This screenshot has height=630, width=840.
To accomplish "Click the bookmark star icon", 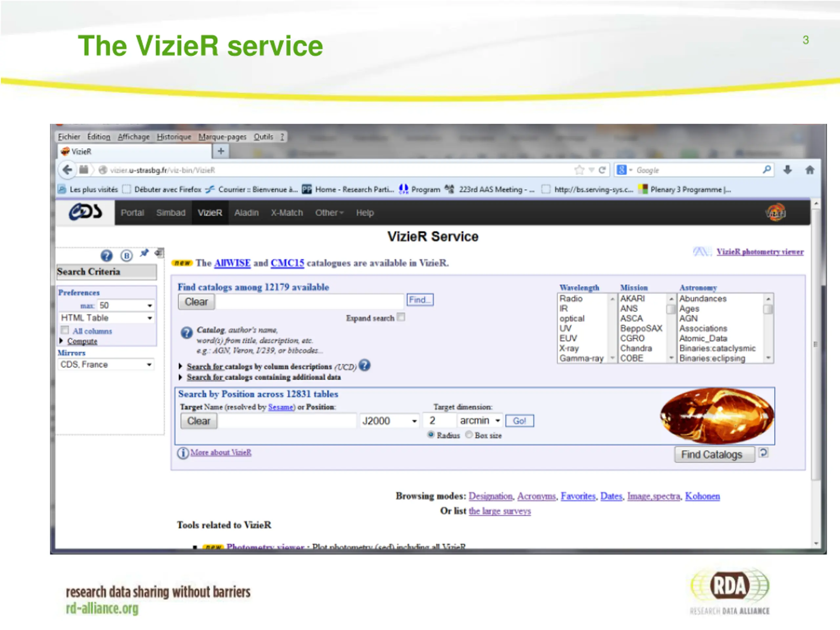I will (x=579, y=170).
